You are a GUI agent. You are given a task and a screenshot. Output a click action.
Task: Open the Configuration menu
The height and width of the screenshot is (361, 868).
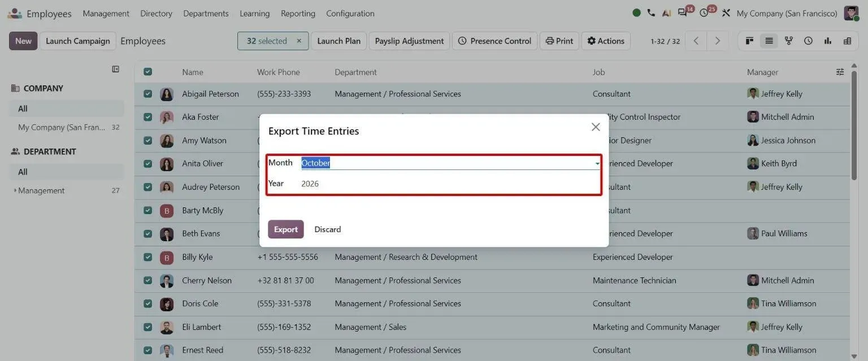pyautogui.click(x=350, y=14)
